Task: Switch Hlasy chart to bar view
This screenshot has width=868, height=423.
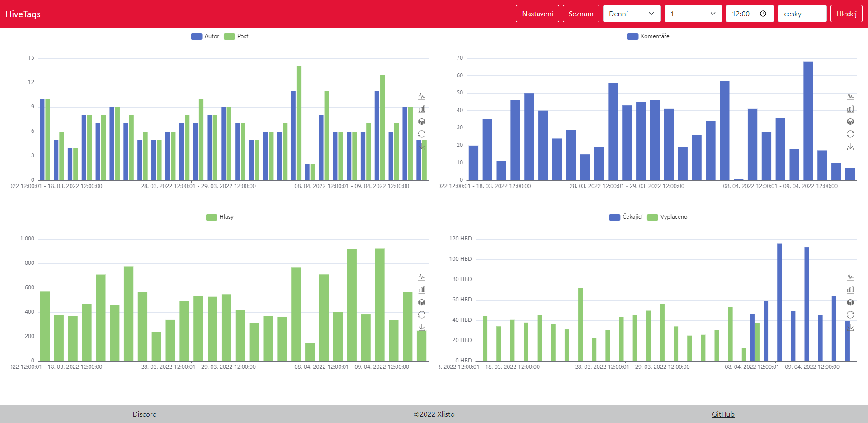Action: [422, 290]
